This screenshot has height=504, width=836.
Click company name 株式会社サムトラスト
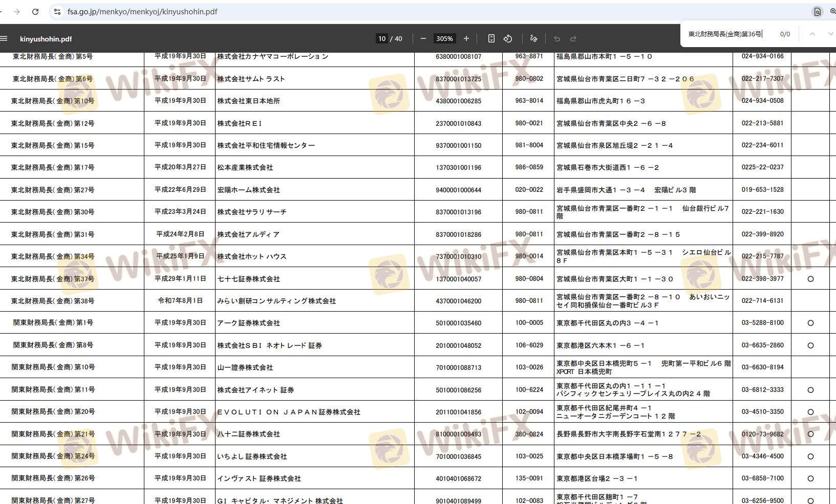coord(251,79)
